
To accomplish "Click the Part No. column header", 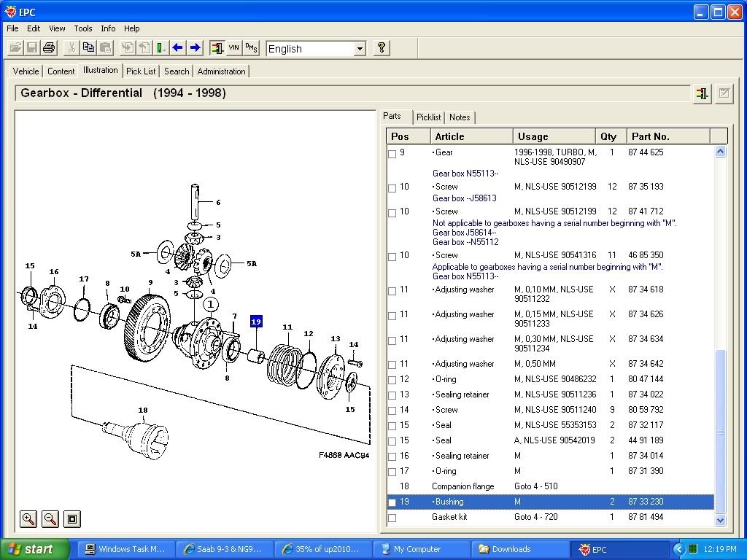I will point(668,136).
